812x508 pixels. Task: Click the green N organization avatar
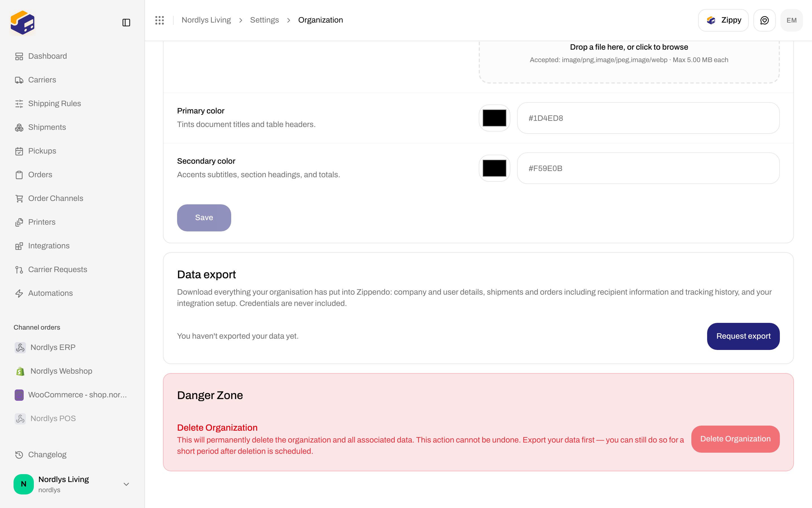pos(23,484)
